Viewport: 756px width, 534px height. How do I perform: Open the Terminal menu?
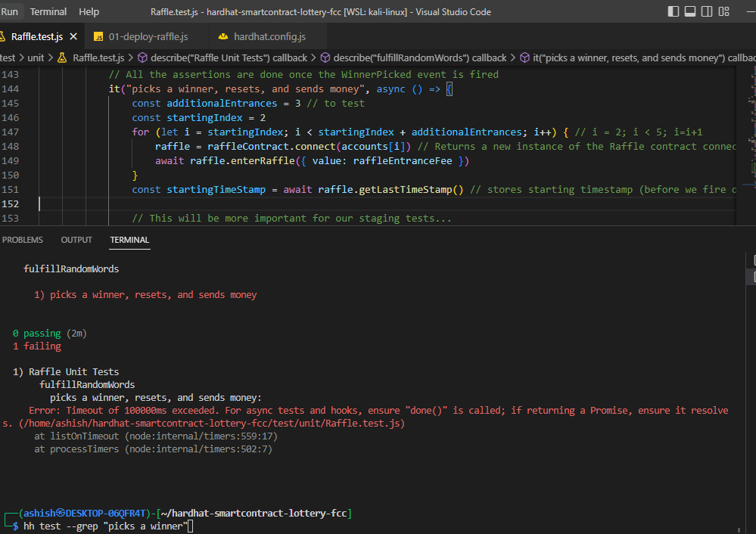[x=48, y=11]
